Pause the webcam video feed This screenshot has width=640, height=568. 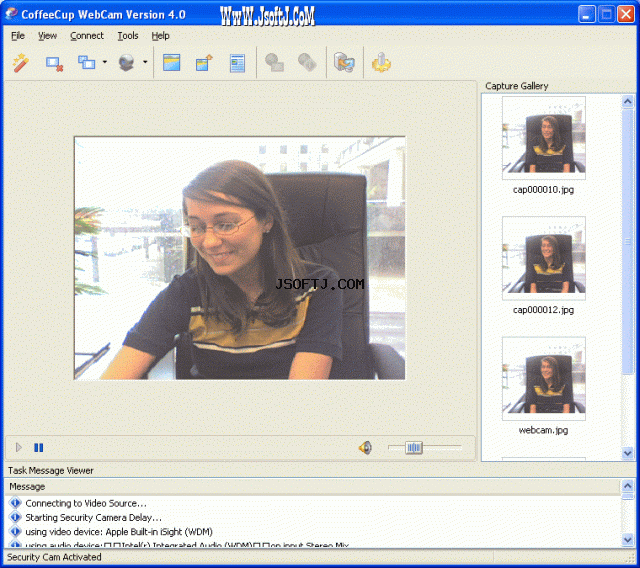click(x=39, y=448)
